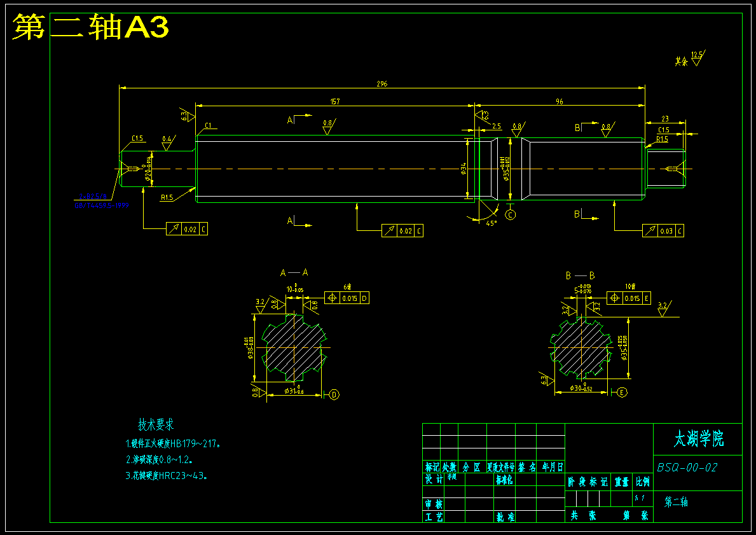The width and height of the screenshot is (756, 535).
Task: Click the A—A section view title
Action: click(294, 272)
